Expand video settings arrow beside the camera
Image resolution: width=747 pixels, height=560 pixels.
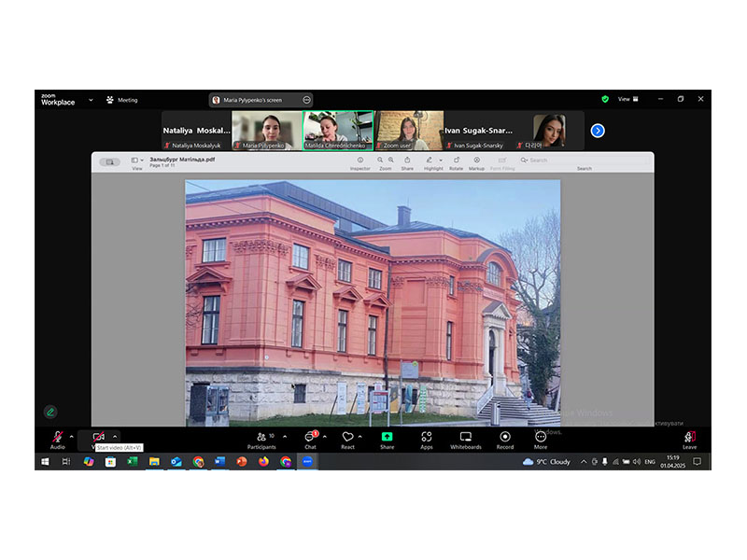115,436
